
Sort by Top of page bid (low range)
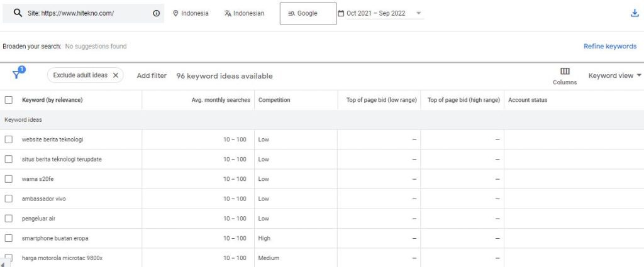tap(382, 100)
